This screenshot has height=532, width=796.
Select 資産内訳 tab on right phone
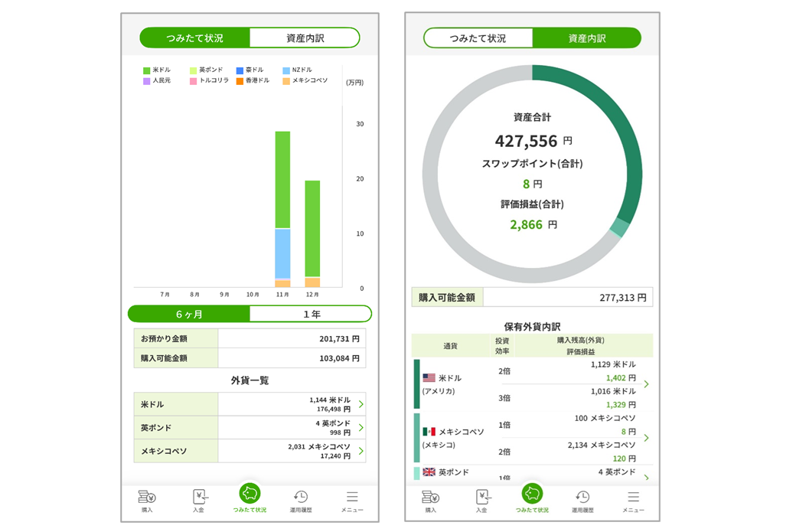587,38
